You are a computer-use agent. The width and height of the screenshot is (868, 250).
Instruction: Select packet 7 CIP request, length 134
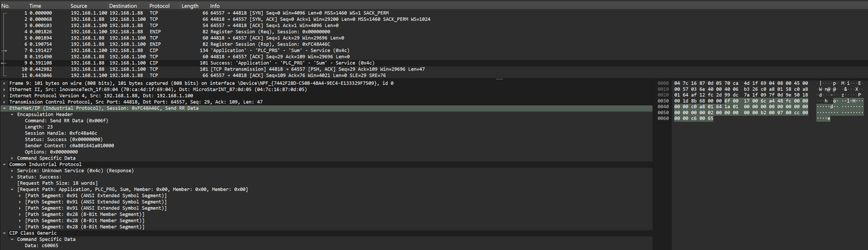point(434,50)
